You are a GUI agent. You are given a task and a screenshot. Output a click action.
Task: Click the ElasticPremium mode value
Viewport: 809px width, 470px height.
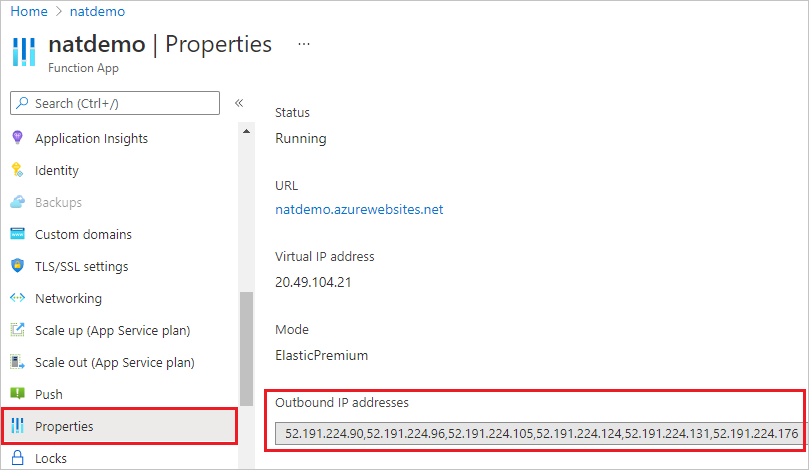click(321, 355)
